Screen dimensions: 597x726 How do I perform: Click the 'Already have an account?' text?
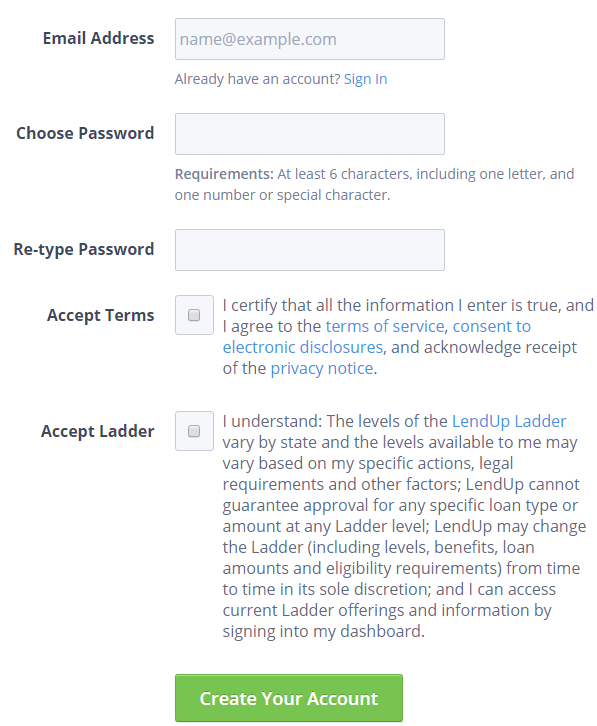pos(258,79)
